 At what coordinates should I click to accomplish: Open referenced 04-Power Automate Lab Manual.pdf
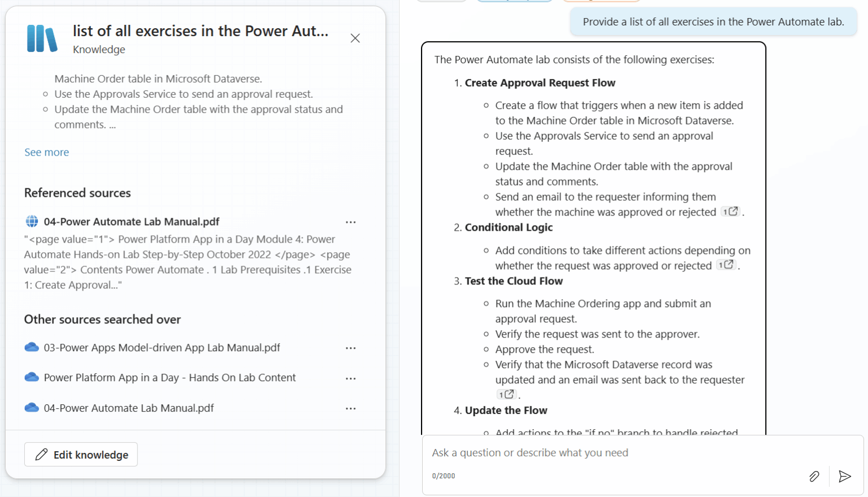131,222
